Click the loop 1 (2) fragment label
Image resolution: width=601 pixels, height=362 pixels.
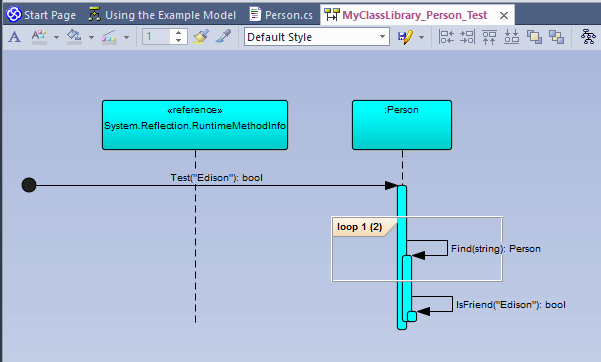click(359, 227)
